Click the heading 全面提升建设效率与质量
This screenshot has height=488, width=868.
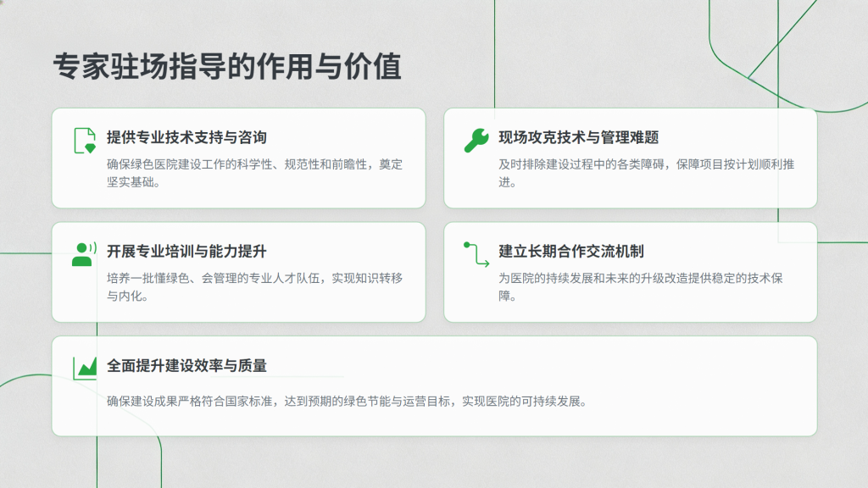point(186,366)
